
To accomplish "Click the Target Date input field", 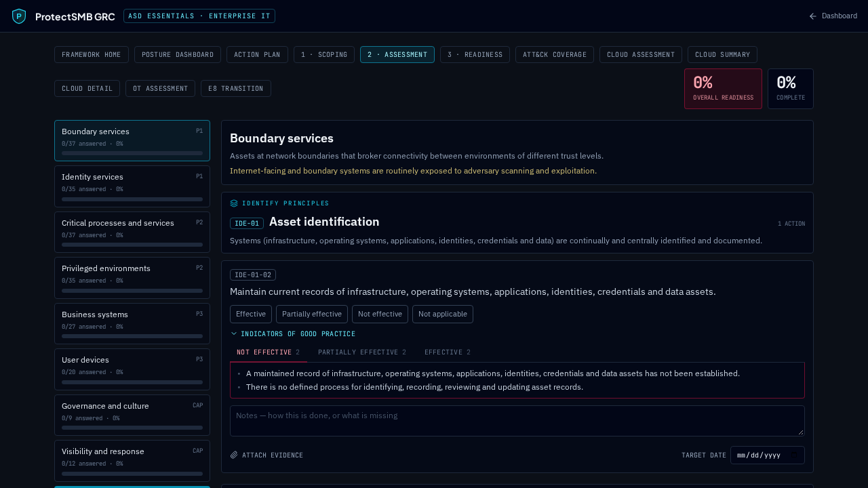I will point(768,455).
